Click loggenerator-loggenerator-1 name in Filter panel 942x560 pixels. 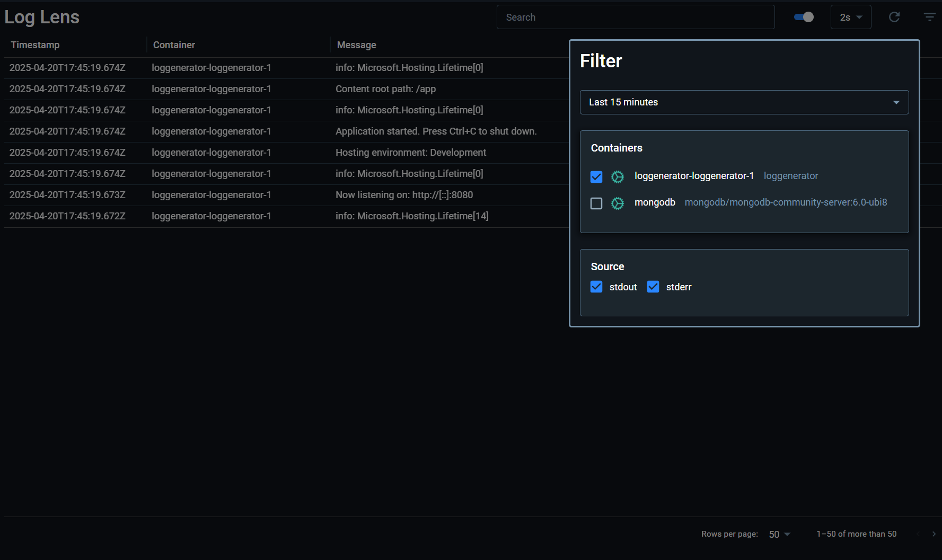(x=694, y=176)
